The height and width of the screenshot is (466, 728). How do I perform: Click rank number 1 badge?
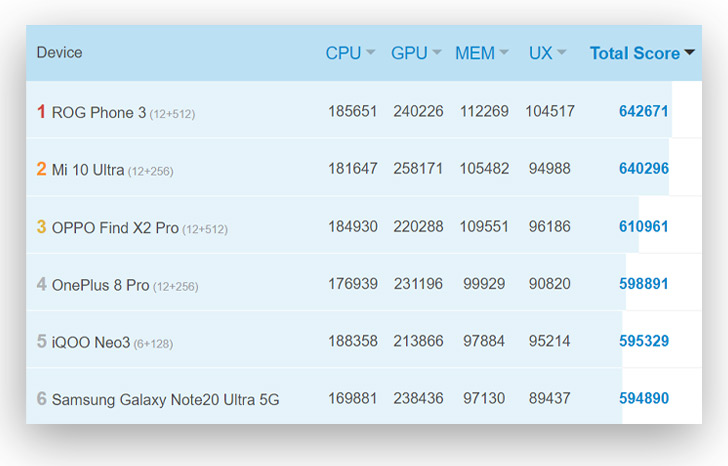tap(41, 111)
